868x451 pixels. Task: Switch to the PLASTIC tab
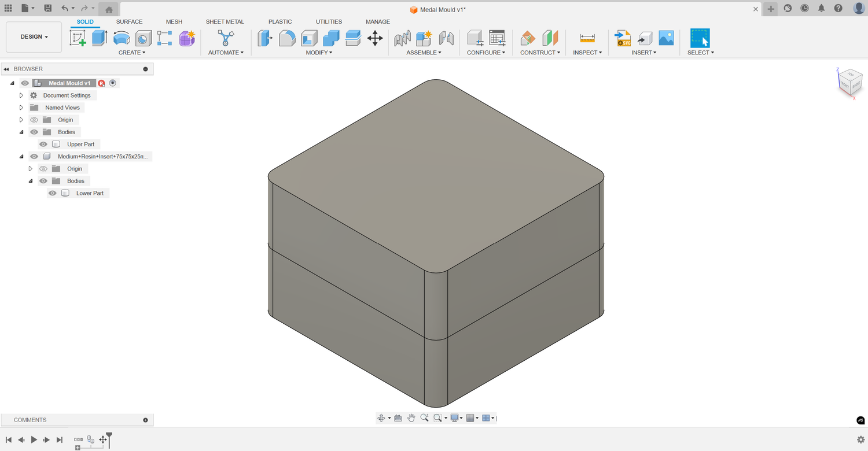point(280,22)
